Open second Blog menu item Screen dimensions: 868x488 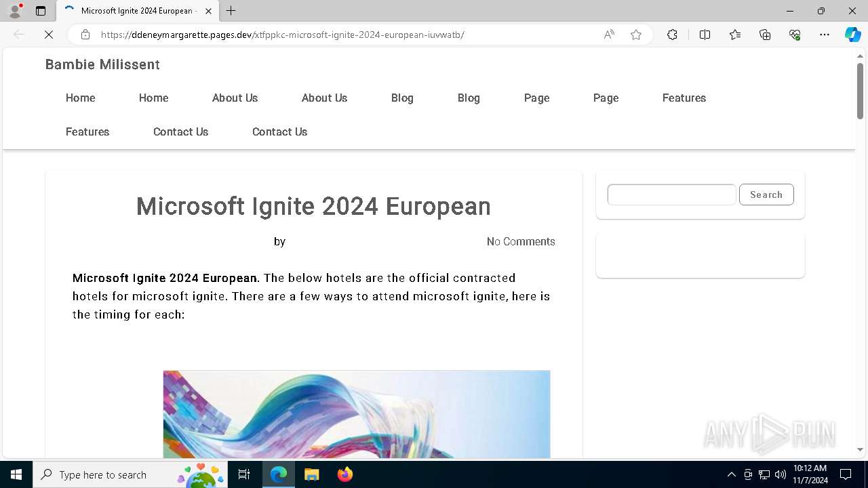469,98
